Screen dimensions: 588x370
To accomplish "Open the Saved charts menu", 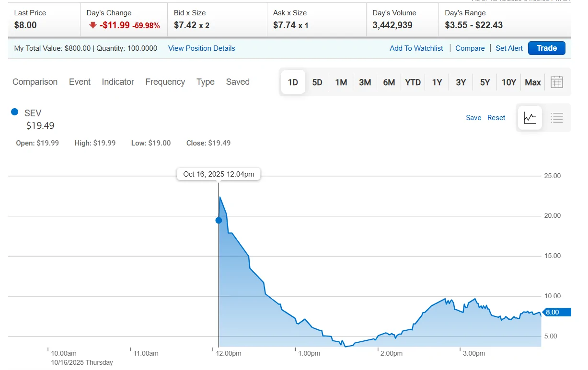I will click(238, 82).
